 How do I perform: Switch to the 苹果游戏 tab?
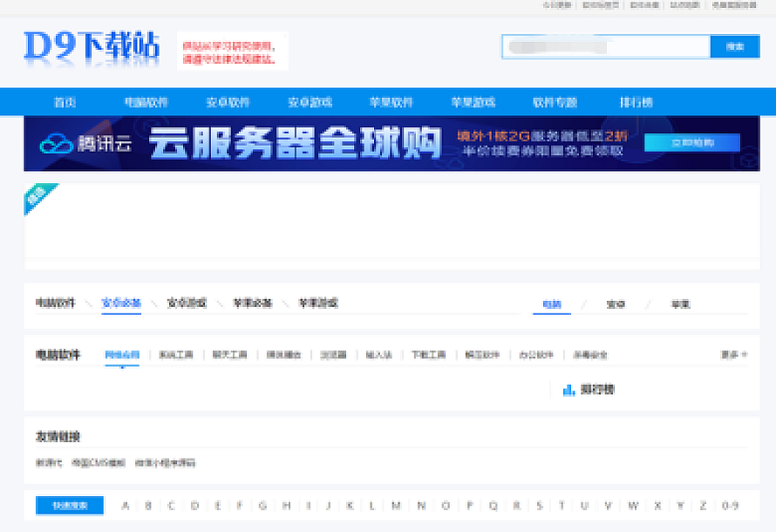318,304
